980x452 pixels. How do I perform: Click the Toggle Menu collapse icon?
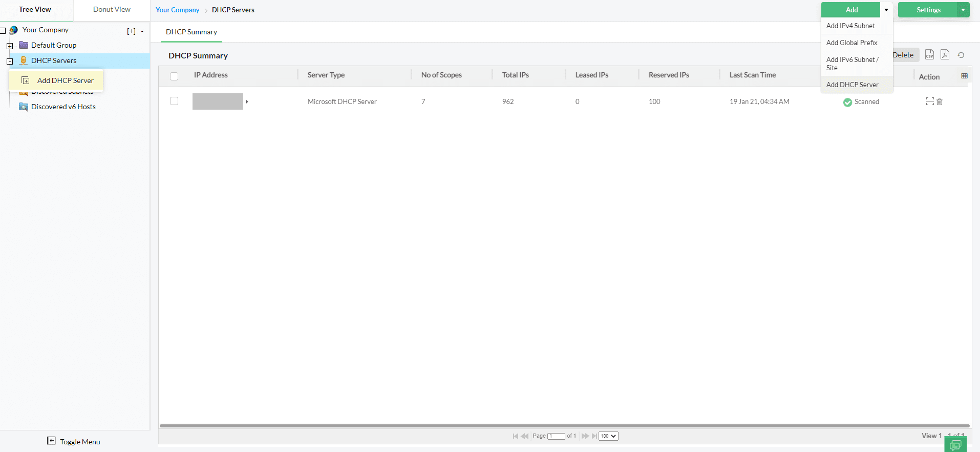pyautogui.click(x=51, y=441)
